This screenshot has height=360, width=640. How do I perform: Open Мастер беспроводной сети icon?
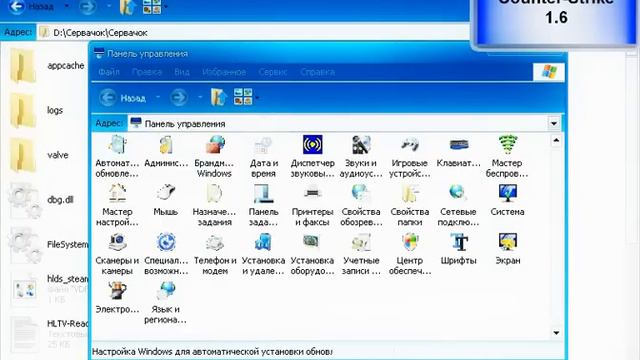(x=507, y=157)
